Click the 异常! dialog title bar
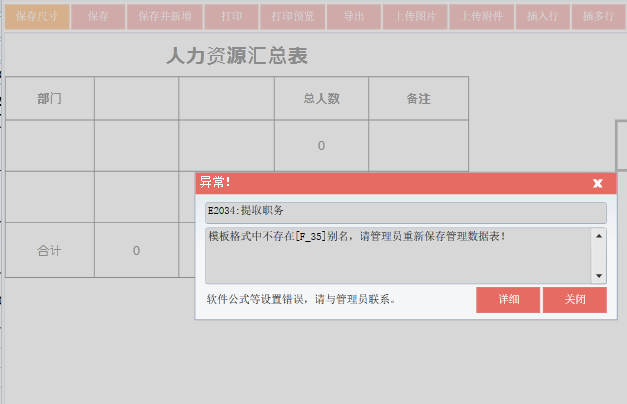Screen dimensions: 627x404 click(x=406, y=183)
